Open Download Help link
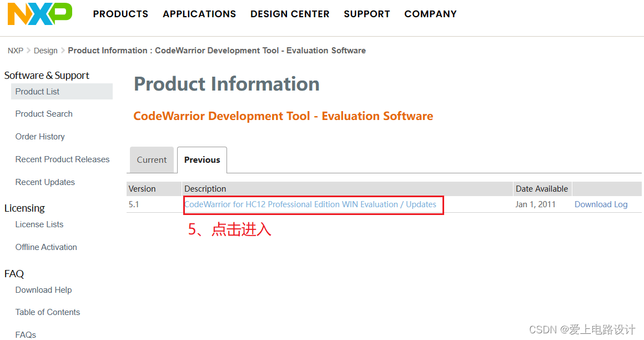The width and height of the screenshot is (644, 340). pyautogui.click(x=43, y=290)
